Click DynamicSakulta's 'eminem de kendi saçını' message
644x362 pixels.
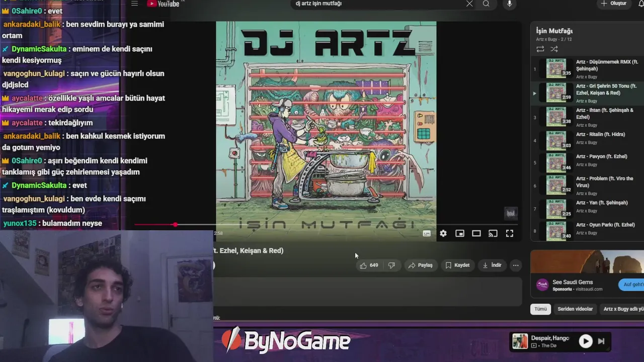pos(77,54)
